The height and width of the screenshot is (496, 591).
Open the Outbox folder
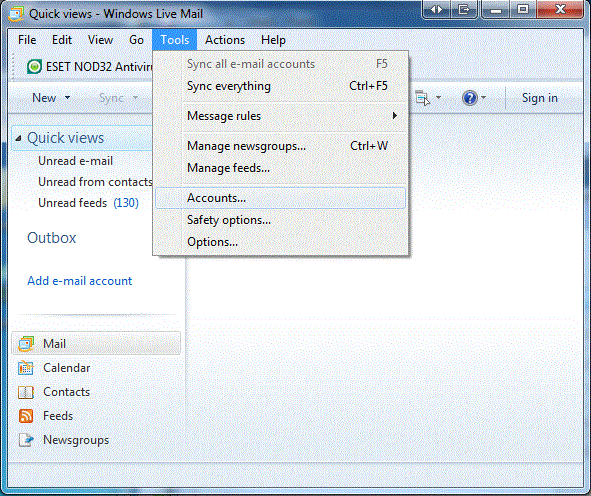click(x=52, y=238)
